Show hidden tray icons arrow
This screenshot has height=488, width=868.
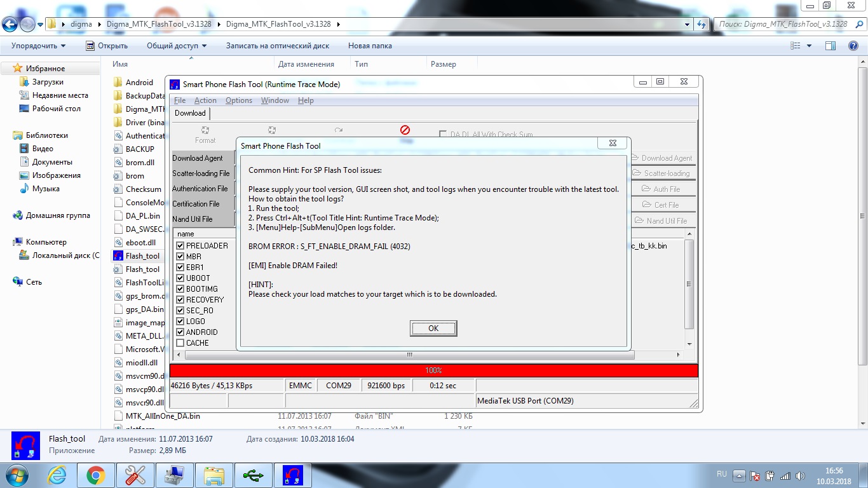pos(739,475)
